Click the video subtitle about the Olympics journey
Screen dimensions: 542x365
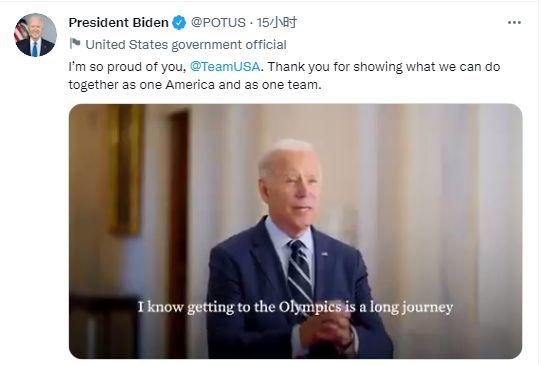(295, 307)
